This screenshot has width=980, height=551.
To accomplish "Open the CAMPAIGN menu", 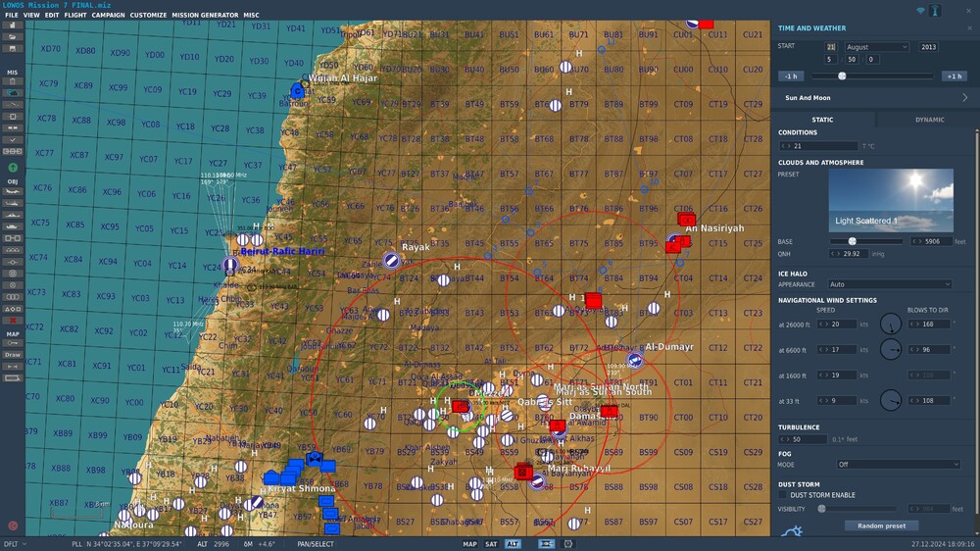I will click(x=108, y=15).
